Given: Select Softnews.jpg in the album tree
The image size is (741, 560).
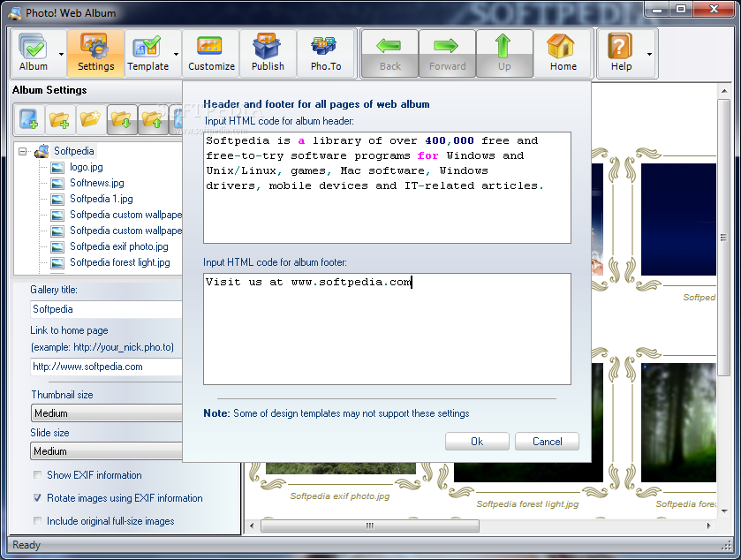Looking at the screenshot, I should coord(97,183).
